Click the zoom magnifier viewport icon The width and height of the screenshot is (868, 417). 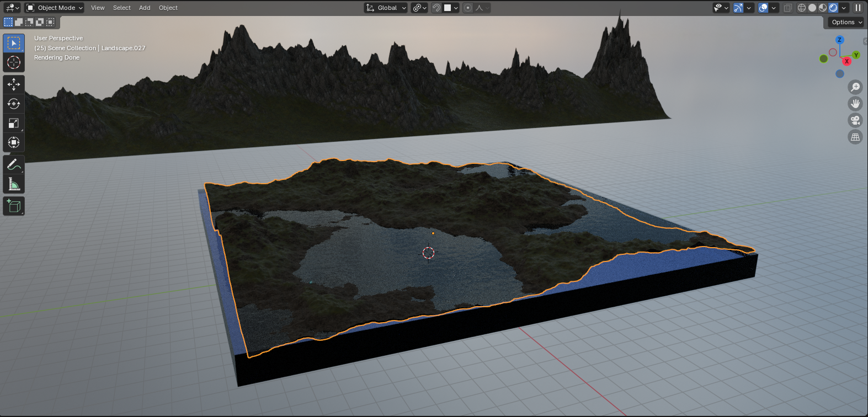(x=855, y=87)
